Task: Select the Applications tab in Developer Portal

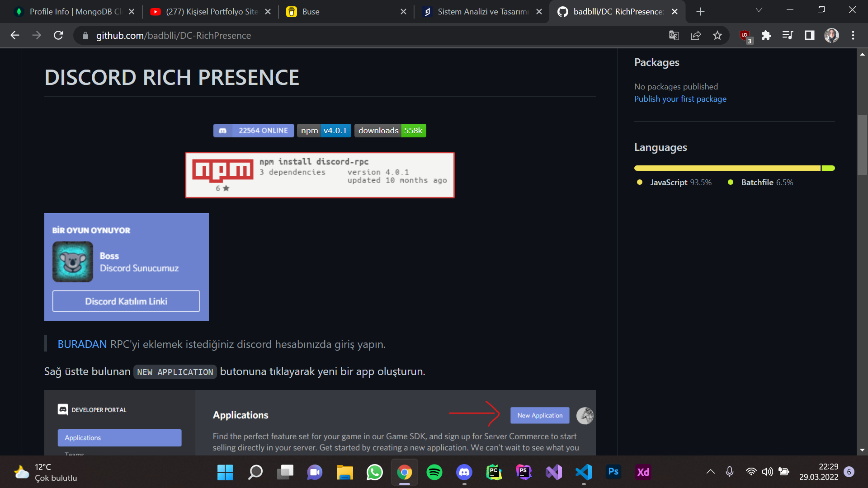Action: tap(119, 437)
